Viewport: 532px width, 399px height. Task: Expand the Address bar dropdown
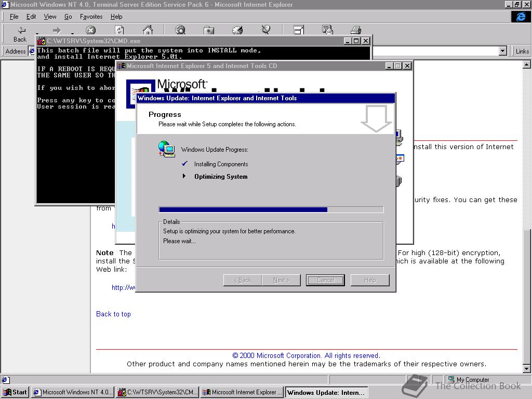[503, 51]
